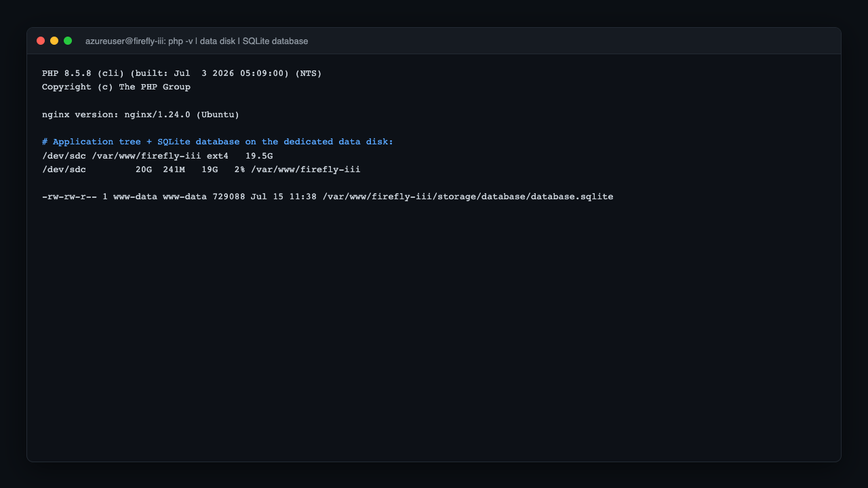The image size is (868, 488).
Task: Click the blue comment '# Application tree + SQLite database' line
Action: [218, 142]
